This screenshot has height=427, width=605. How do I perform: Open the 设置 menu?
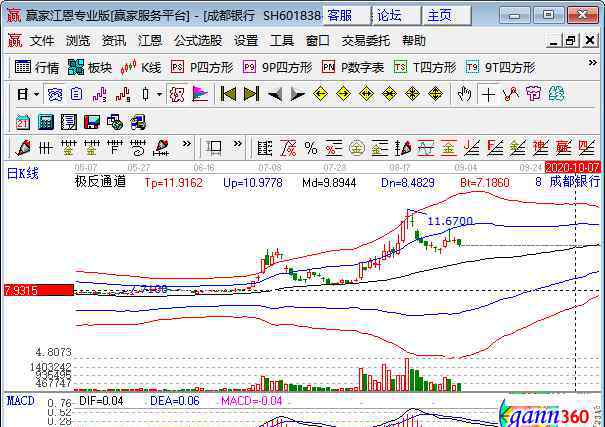click(246, 41)
